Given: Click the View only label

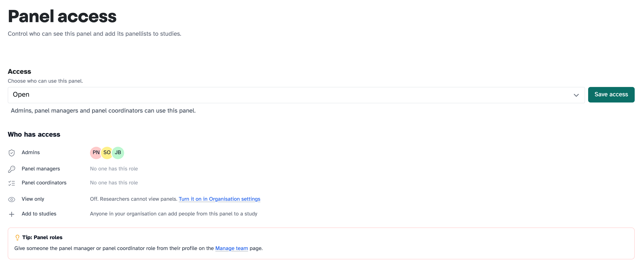Looking at the screenshot, I should point(33,199).
